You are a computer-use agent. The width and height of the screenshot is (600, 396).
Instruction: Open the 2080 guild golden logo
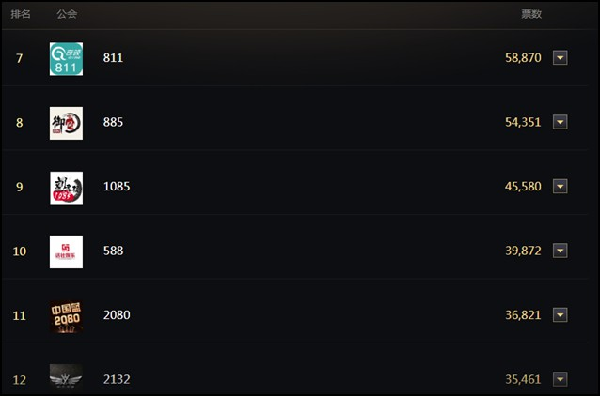point(66,316)
